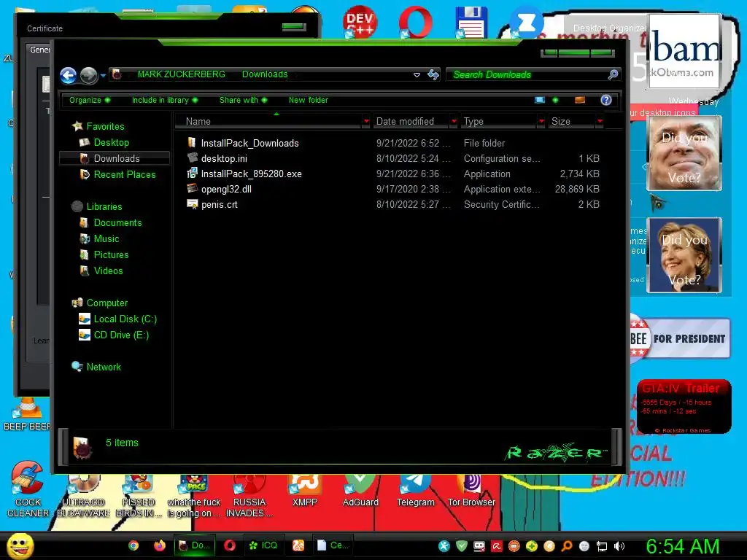This screenshot has height=560, width=747.
Task: Click the network tray icon
Action: pyautogui.click(x=602, y=546)
